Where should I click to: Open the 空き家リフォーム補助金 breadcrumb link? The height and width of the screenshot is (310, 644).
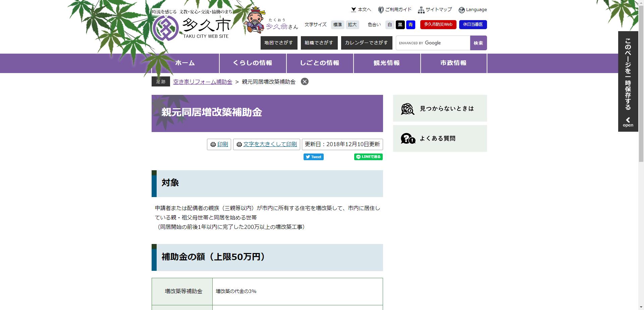tap(202, 81)
